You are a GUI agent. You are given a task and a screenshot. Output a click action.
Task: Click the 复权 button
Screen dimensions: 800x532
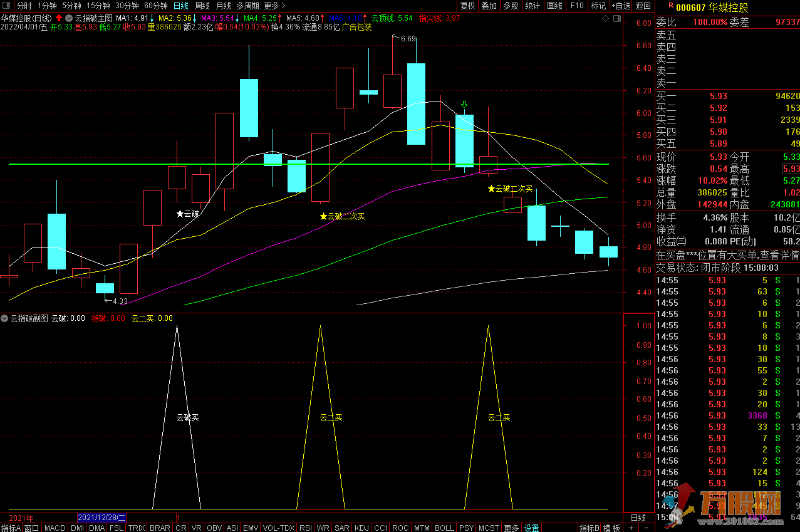467,6
